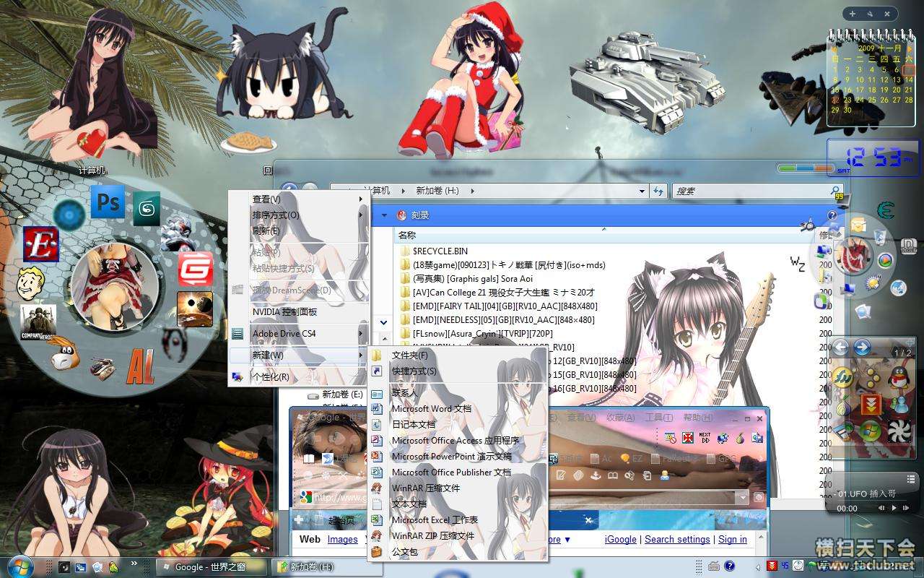Viewport: 924px width, 578px height.
Task: Launch the red G swap-arrows icon
Action: (x=195, y=269)
